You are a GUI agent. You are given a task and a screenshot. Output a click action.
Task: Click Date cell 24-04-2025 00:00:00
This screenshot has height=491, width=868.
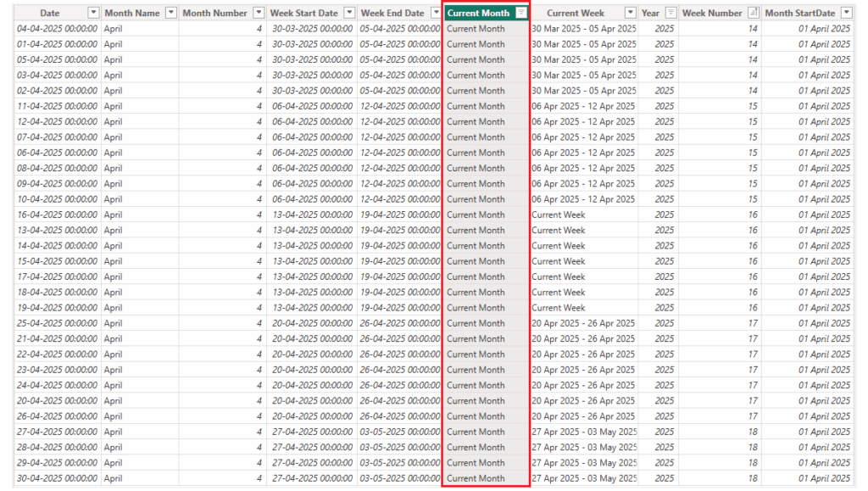[x=57, y=385]
